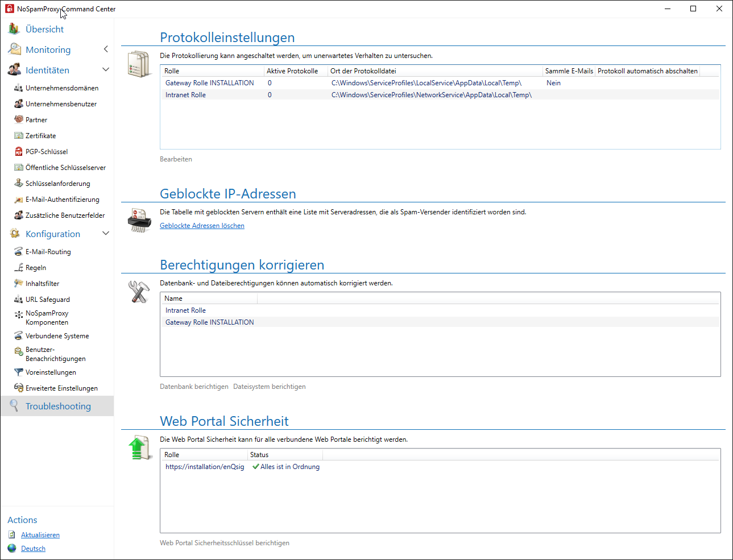
Task: Collapse the Konfiguration section chevron
Action: [106, 234]
